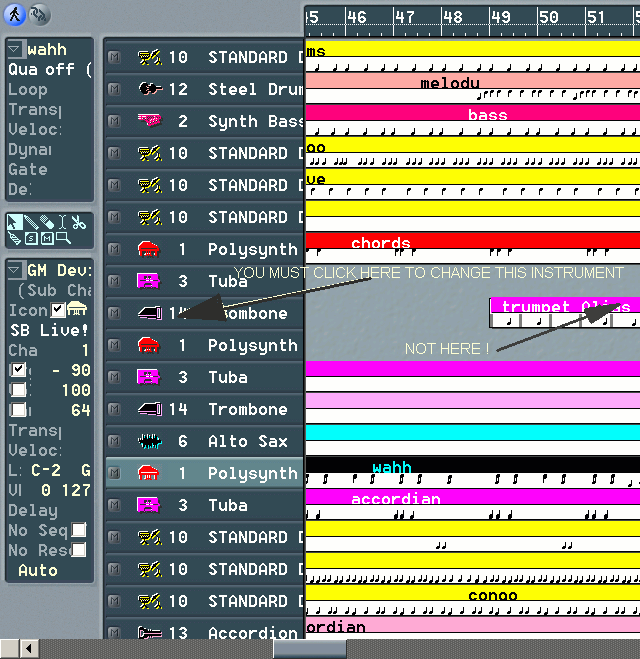Click the Synth Bass keyboard icon
Viewport: 640px width, 659px height.
tap(150, 121)
